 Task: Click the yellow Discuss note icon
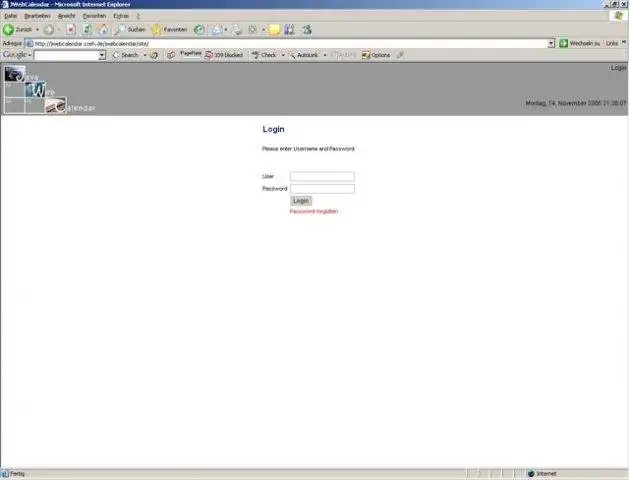(x=274, y=30)
